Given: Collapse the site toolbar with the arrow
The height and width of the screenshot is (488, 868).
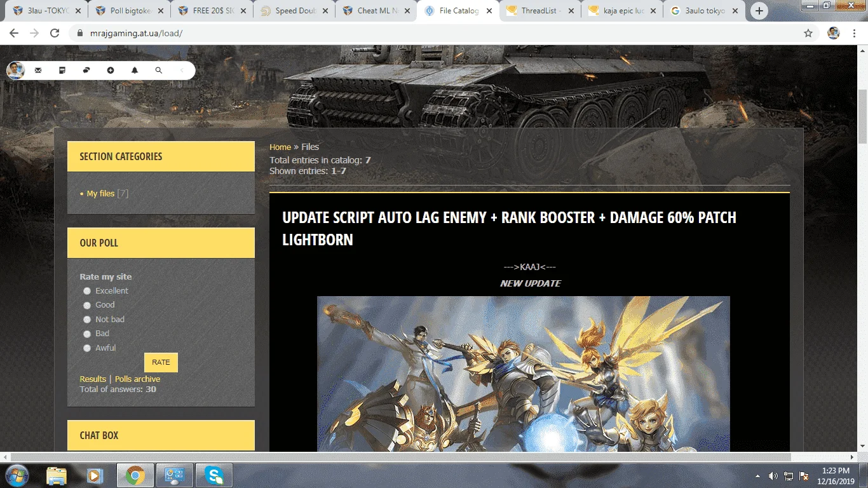Looking at the screenshot, I should point(182,71).
